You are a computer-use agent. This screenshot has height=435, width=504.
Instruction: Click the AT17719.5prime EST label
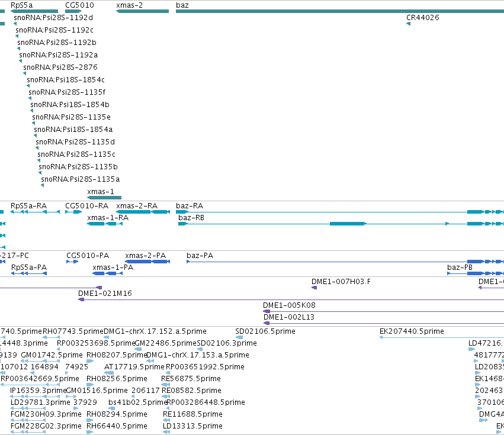pyautogui.click(x=134, y=367)
